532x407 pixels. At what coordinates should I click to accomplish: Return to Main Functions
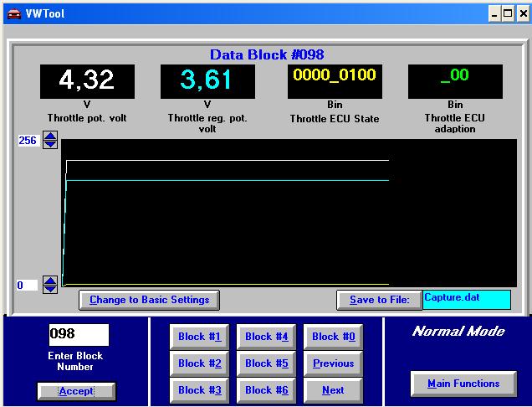[463, 384]
